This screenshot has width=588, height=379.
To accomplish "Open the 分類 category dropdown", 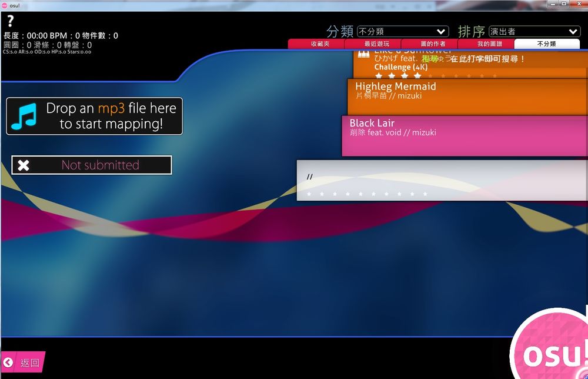I will (402, 31).
